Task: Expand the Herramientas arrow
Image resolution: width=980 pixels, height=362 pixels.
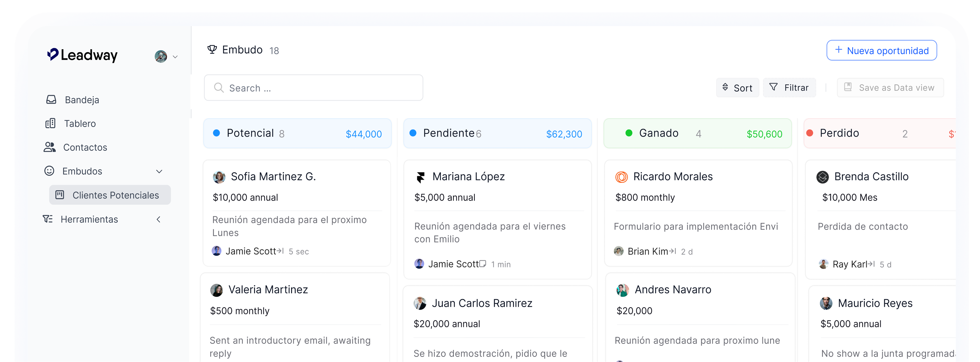Action: tap(159, 219)
